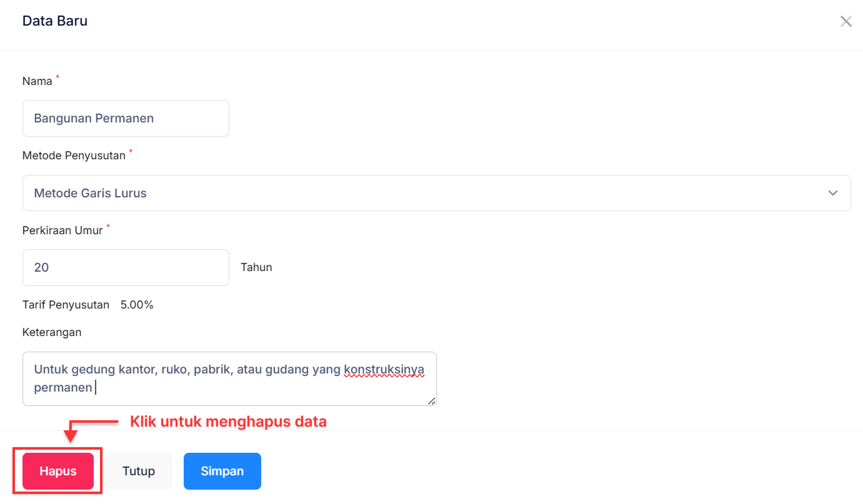This screenshot has width=863, height=504.
Task: Click the Perkiraan Umur label
Action: coord(62,230)
